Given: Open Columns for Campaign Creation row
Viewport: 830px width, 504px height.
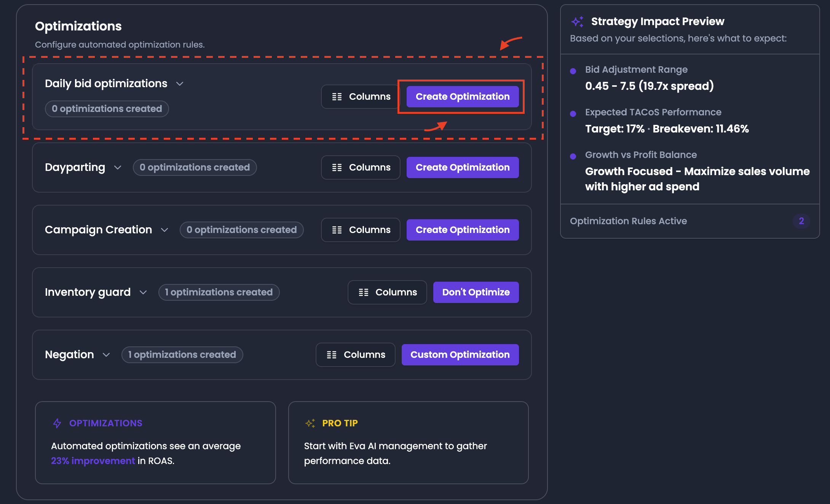Looking at the screenshot, I should click(x=361, y=230).
